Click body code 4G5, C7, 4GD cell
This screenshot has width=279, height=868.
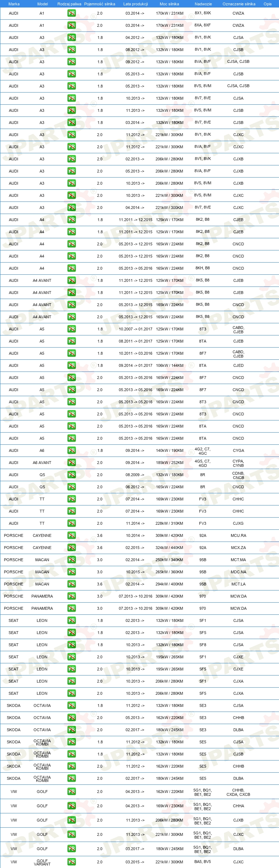203,463
